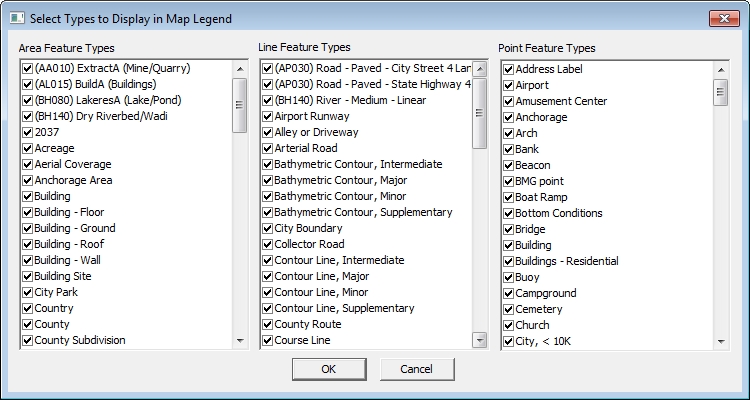Click Point Feature list scroll down arrow

point(720,342)
